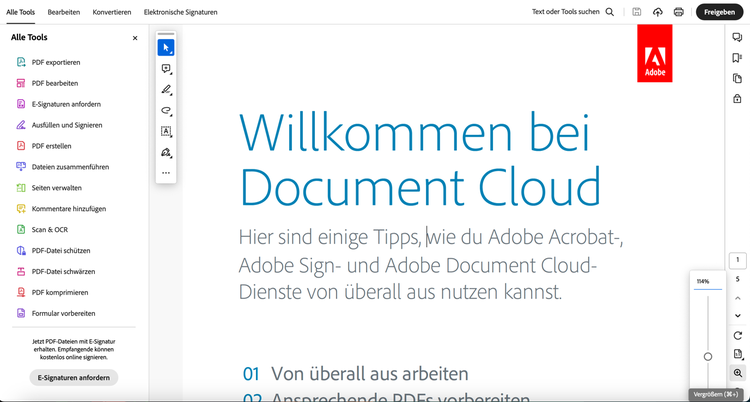Click the E-Signaturen anfordern icon in list
This screenshot has height=402, width=750.
pyautogui.click(x=21, y=104)
